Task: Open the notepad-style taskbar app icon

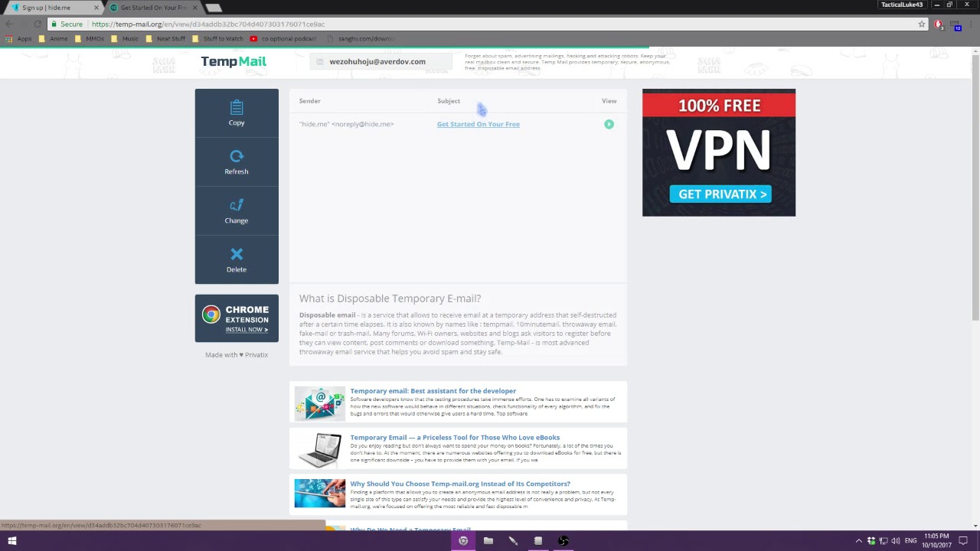Action: tap(538, 541)
